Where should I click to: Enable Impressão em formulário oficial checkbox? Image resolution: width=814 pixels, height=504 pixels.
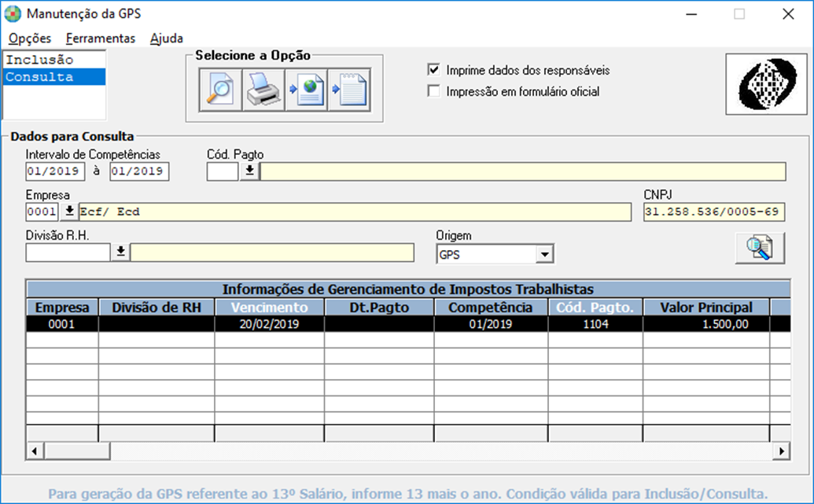point(433,91)
